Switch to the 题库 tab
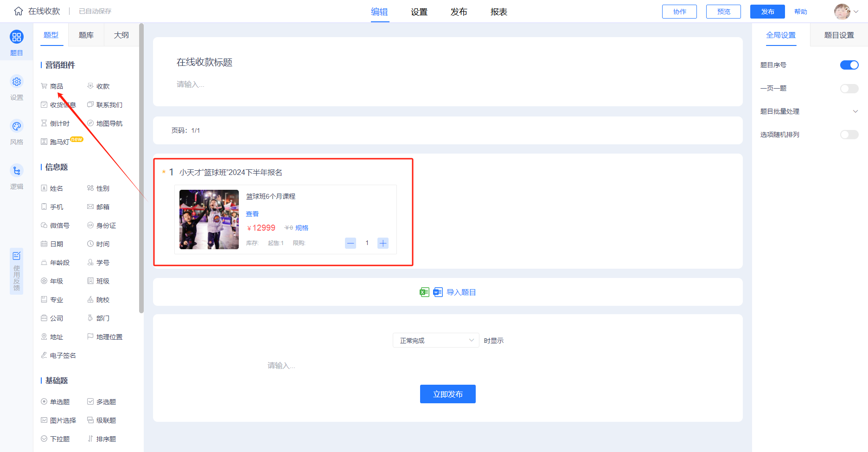868x452 pixels. 86,35
